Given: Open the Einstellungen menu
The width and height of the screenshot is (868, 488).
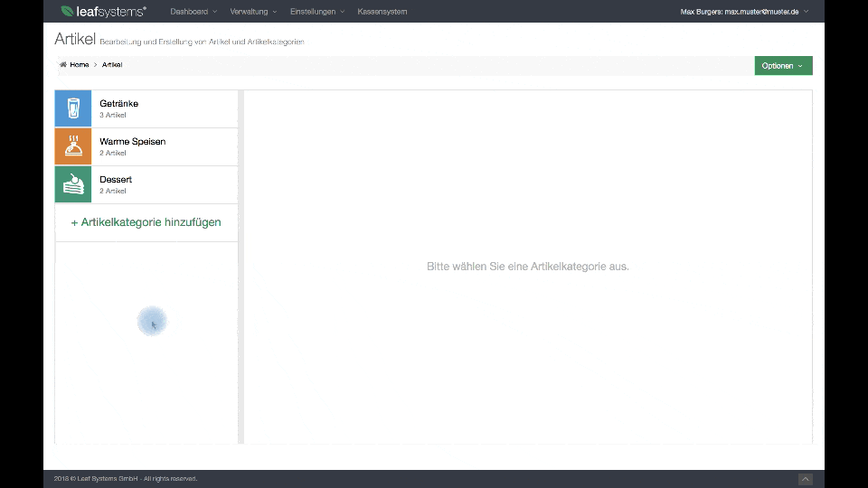Looking at the screenshot, I should pos(317,12).
